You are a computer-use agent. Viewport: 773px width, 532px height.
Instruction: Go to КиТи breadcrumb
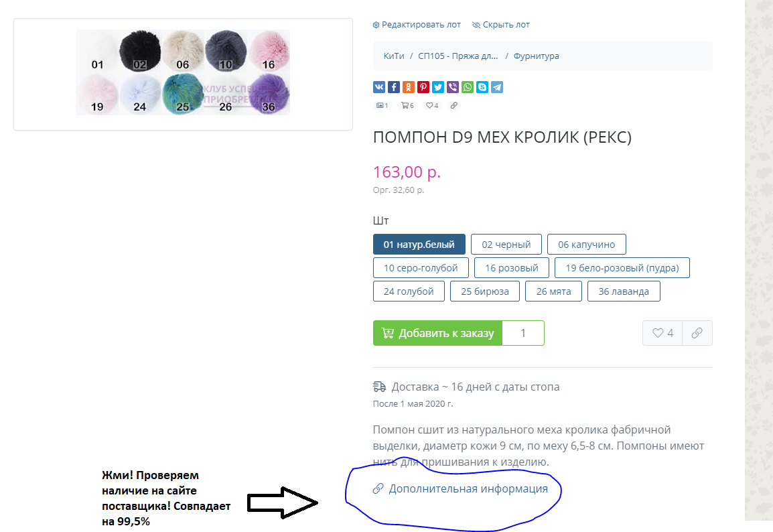(394, 56)
